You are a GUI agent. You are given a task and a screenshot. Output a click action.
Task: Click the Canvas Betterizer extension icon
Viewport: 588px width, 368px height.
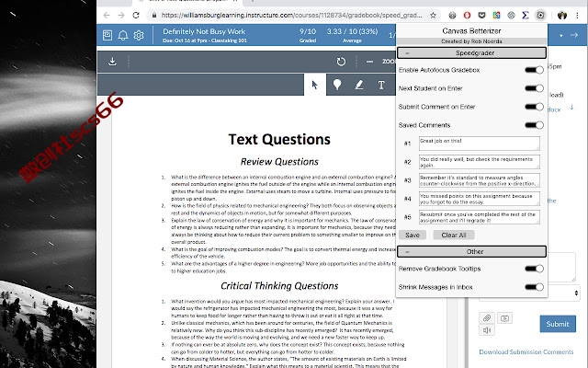pos(540,15)
